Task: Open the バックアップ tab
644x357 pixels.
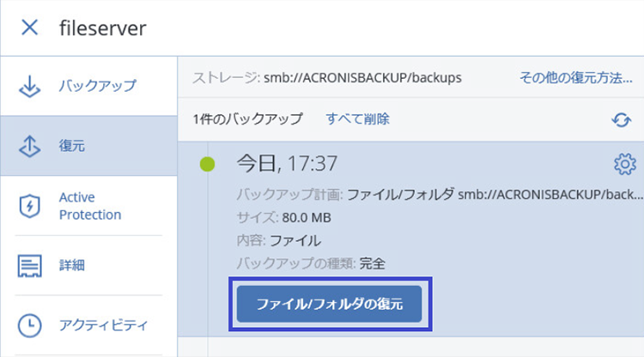Action: 97,87
